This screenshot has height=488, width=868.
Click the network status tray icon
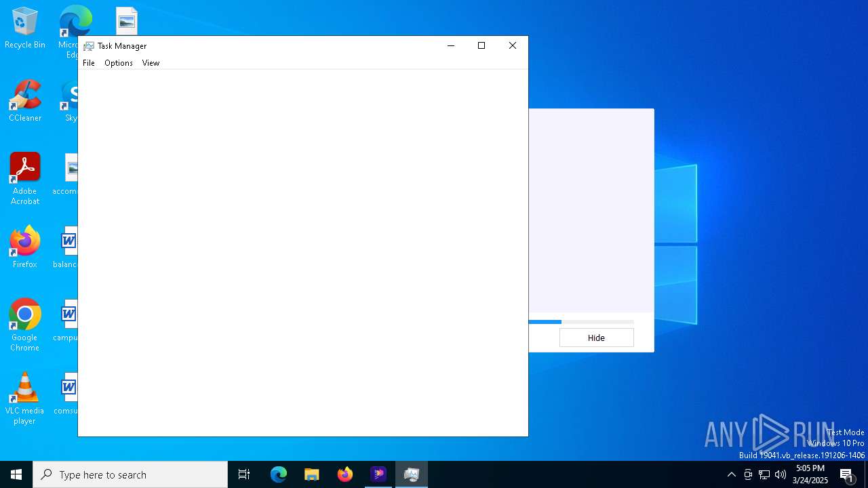pos(764,474)
